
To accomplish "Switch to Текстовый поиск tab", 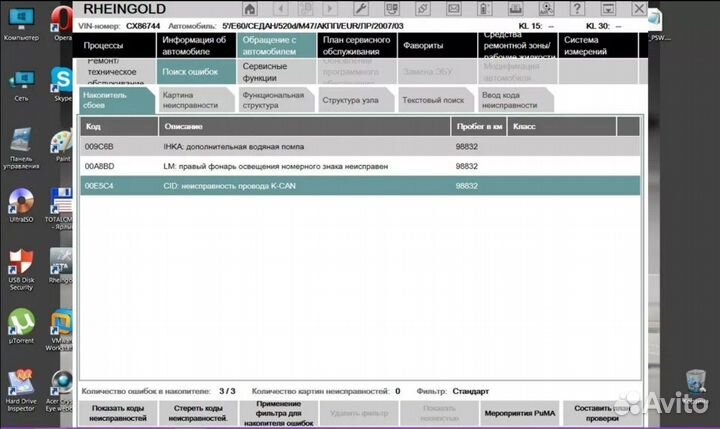I will (436, 100).
